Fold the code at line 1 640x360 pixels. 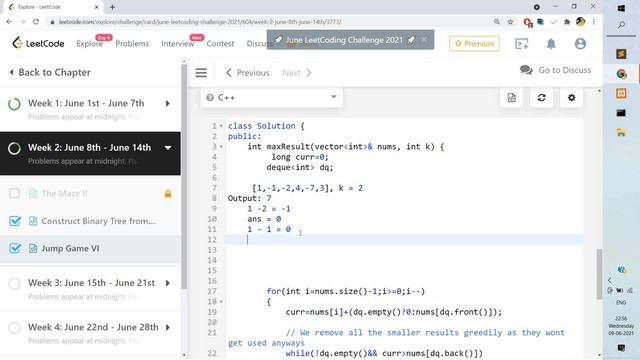click(x=221, y=126)
